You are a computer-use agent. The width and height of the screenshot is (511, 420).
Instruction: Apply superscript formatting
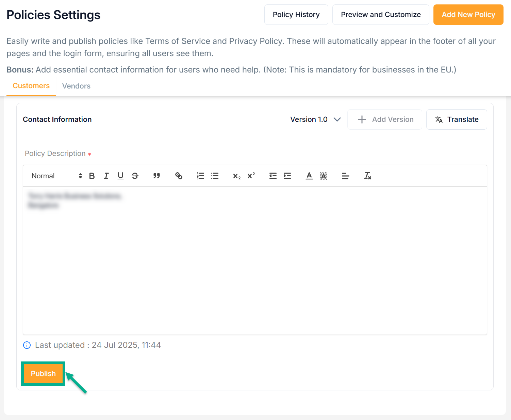[251, 176]
